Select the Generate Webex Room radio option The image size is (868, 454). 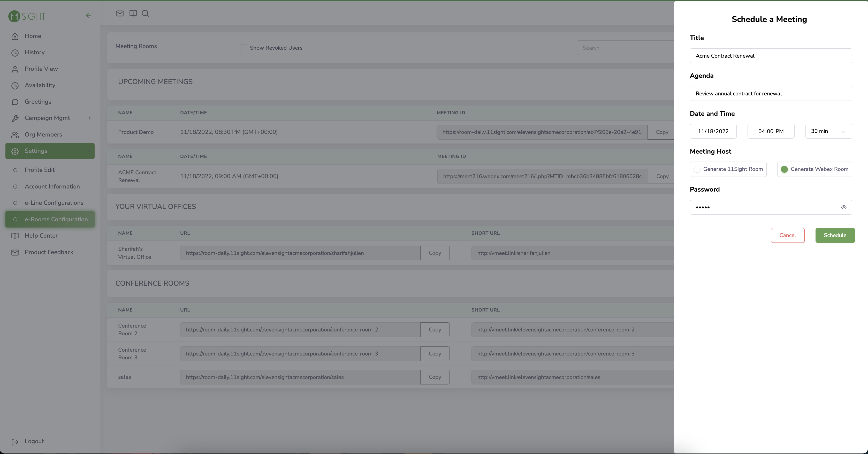pos(785,169)
